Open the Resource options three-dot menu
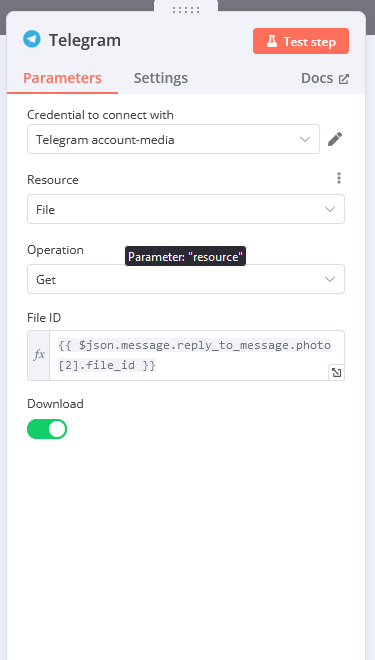This screenshot has height=660, width=375. coord(339,178)
